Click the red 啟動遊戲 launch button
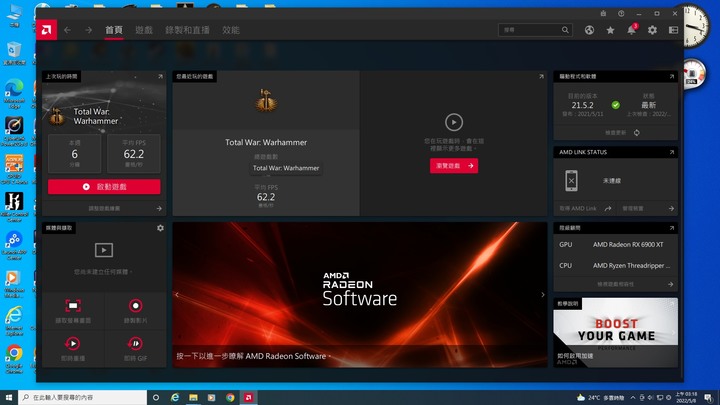 [x=104, y=187]
